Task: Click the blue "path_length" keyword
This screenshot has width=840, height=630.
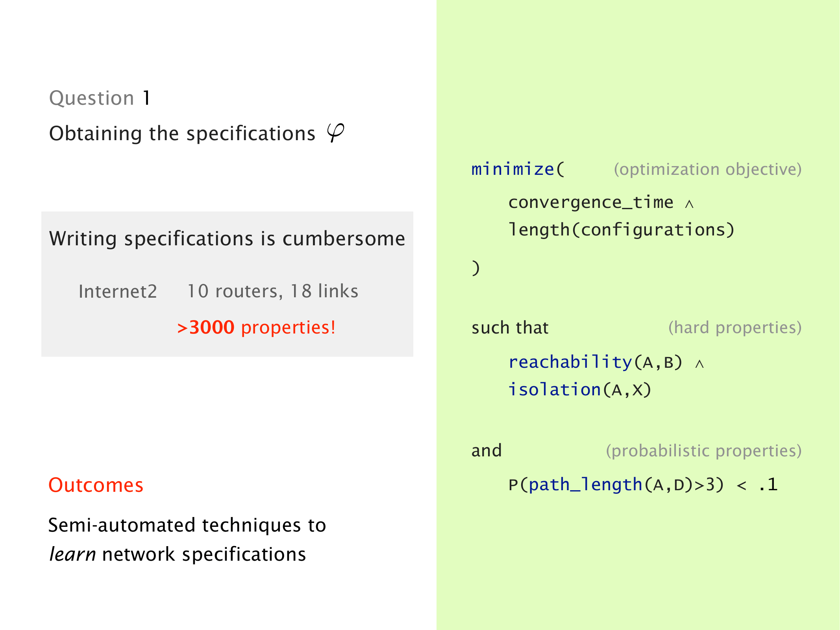Action: (585, 485)
